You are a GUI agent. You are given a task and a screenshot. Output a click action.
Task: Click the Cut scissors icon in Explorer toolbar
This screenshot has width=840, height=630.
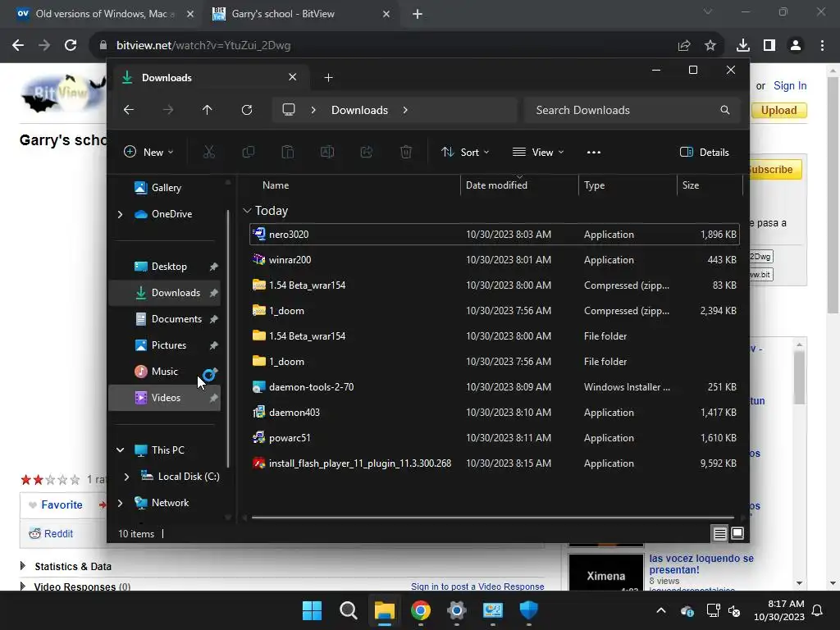(209, 152)
